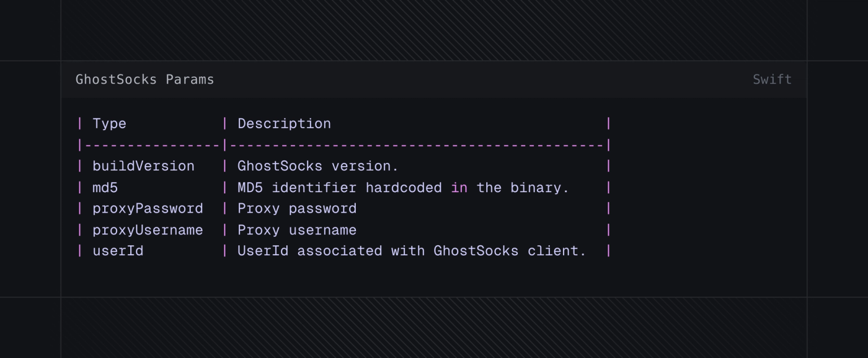This screenshot has width=868, height=358.
Task: Select 'GhostSocks version.' description text
Action: [318, 166]
